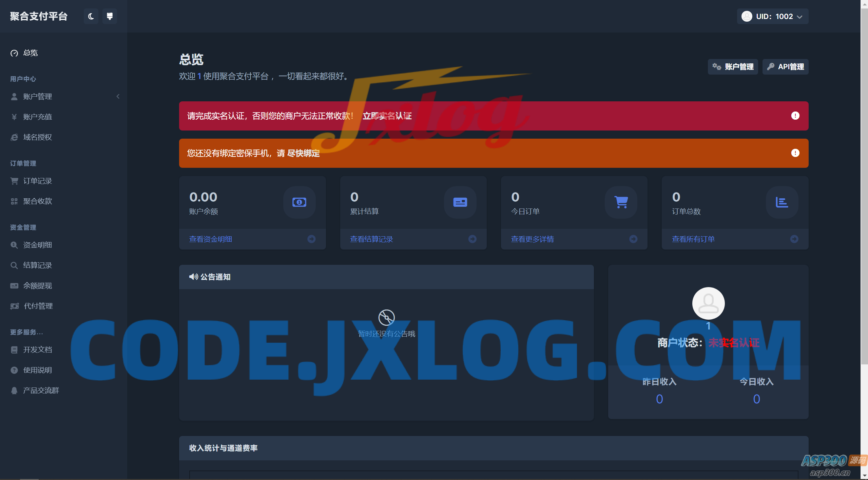This screenshot has height=480, width=868.
Task: Click the merchant avatar thumbnail
Action: [708, 303]
